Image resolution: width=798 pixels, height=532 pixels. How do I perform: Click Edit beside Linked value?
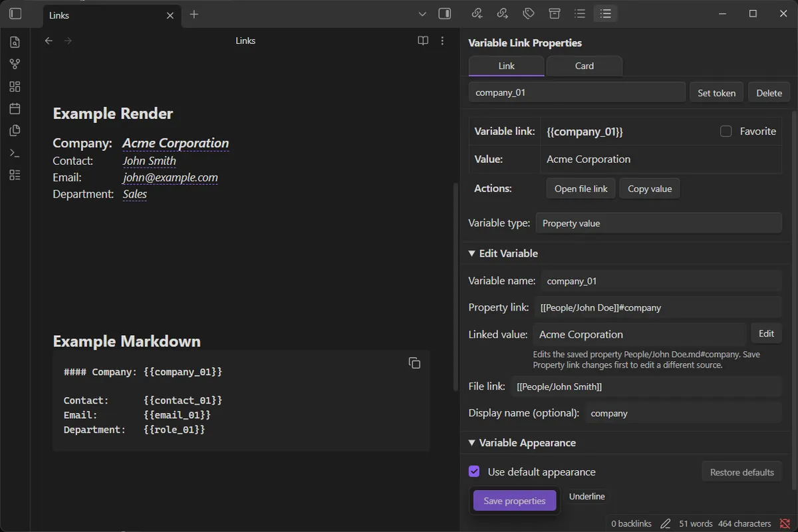tap(766, 334)
